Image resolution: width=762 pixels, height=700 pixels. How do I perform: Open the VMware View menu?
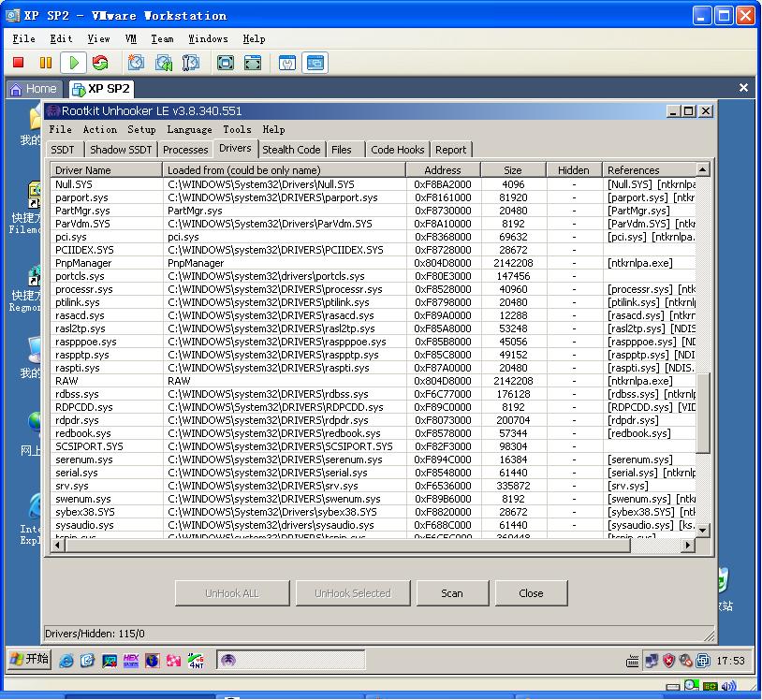[98, 39]
